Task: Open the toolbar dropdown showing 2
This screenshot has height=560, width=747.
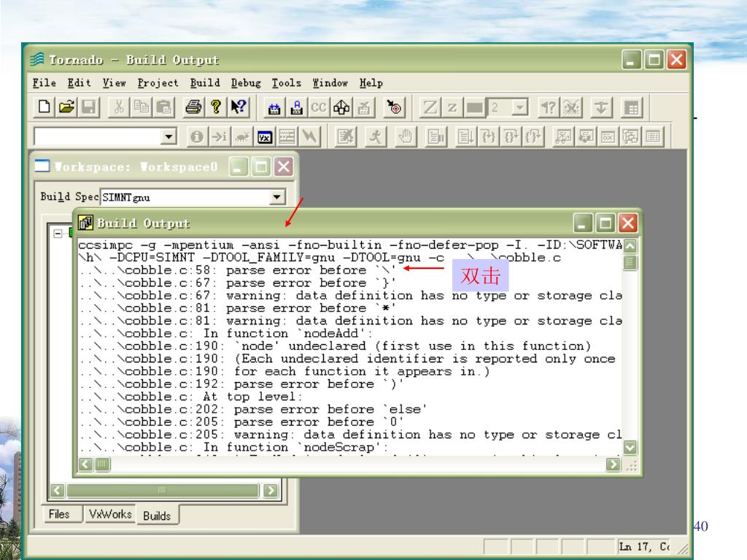Action: pos(519,108)
